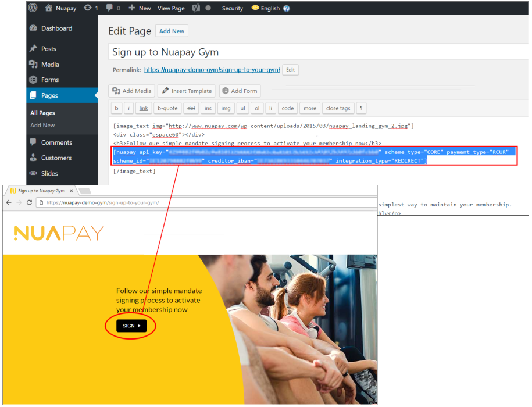Open the comments bubble icon in admin bar
Screen dimensions: 532x407
tap(109, 8)
